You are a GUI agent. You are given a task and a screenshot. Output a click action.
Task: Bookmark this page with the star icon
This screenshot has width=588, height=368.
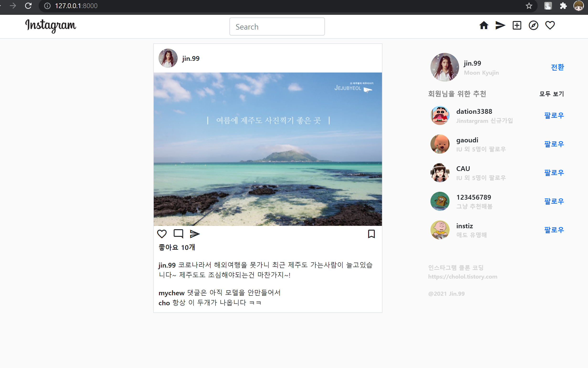pos(529,5)
